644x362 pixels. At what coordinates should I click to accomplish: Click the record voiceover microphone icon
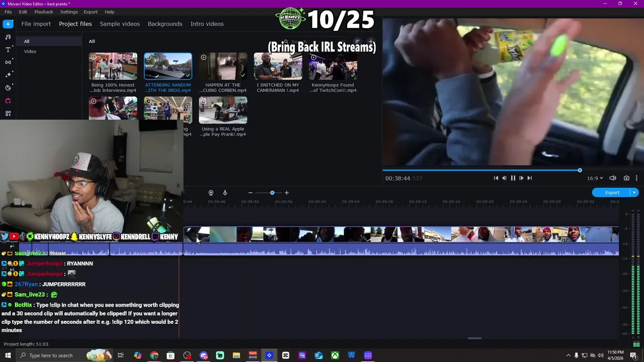click(225, 193)
